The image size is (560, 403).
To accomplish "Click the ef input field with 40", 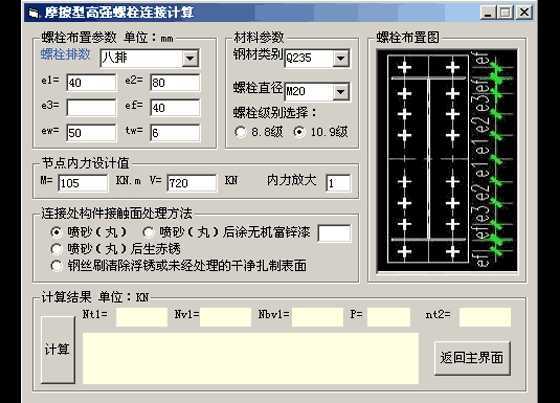I will [175, 108].
